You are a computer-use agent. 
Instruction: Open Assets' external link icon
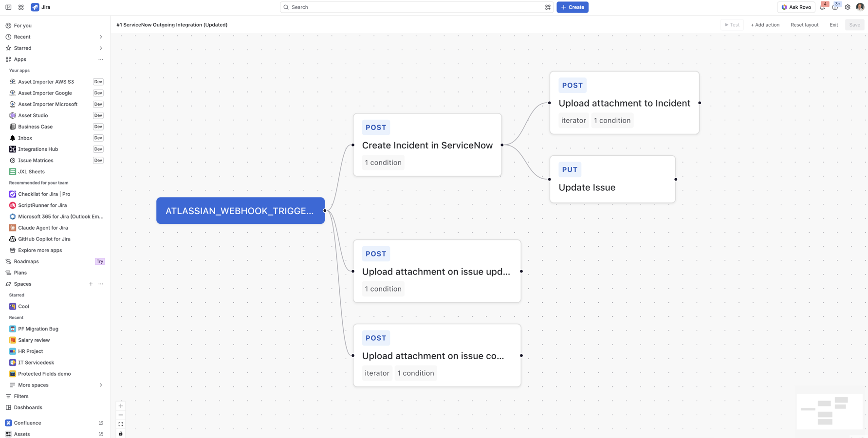click(101, 434)
